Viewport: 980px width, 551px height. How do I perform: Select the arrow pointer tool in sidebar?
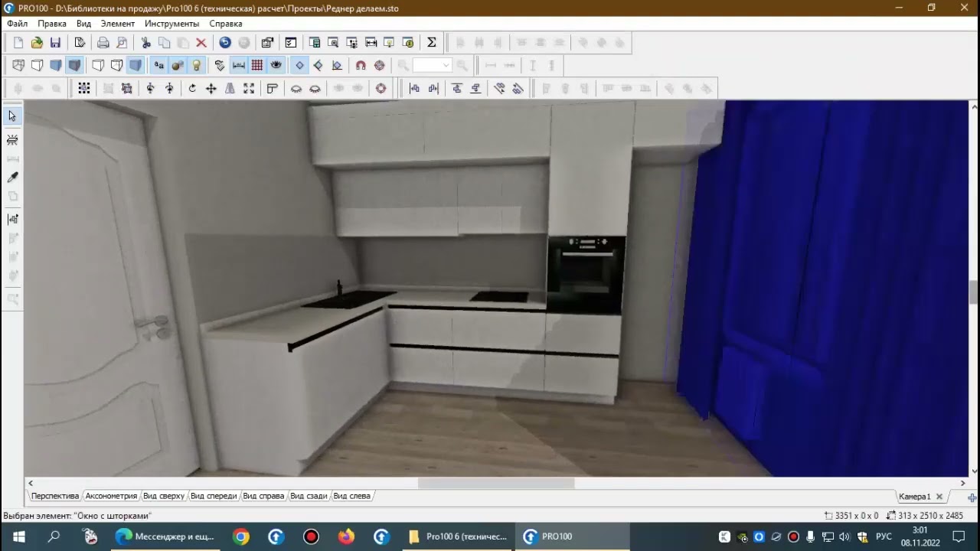12,116
